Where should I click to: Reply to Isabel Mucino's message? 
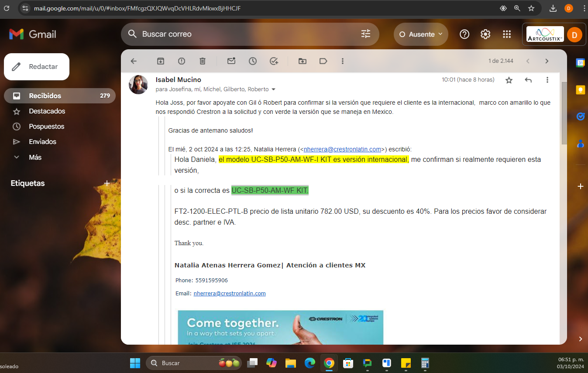coord(528,80)
